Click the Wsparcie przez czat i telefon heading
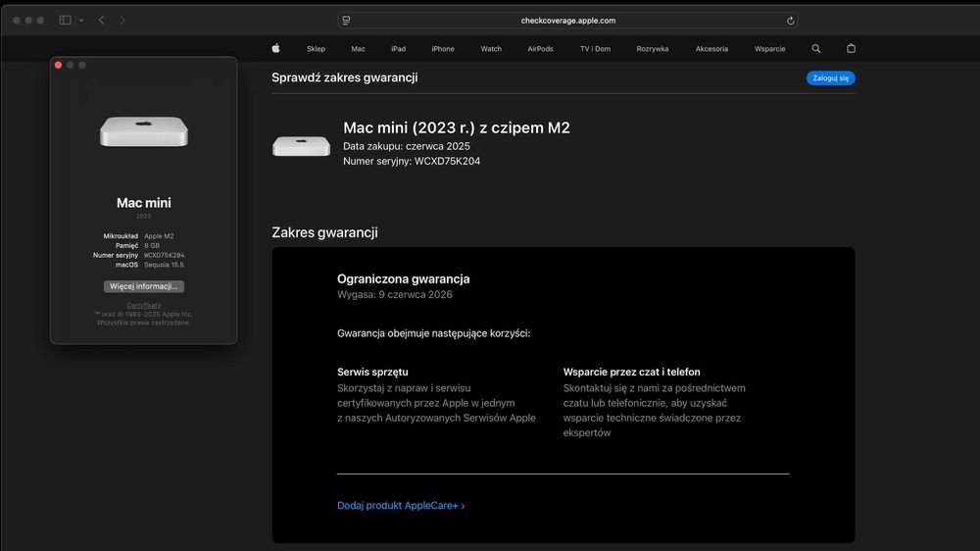 coord(631,373)
